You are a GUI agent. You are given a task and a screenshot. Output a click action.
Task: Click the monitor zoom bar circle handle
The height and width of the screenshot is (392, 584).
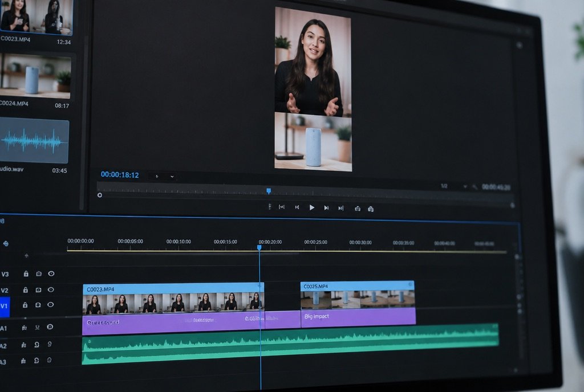(x=100, y=195)
